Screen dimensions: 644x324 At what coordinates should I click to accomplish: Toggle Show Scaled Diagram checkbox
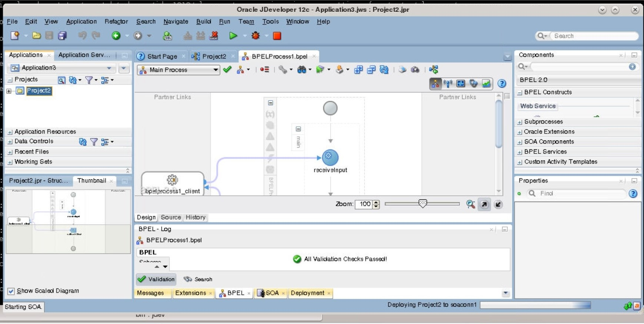(11, 291)
